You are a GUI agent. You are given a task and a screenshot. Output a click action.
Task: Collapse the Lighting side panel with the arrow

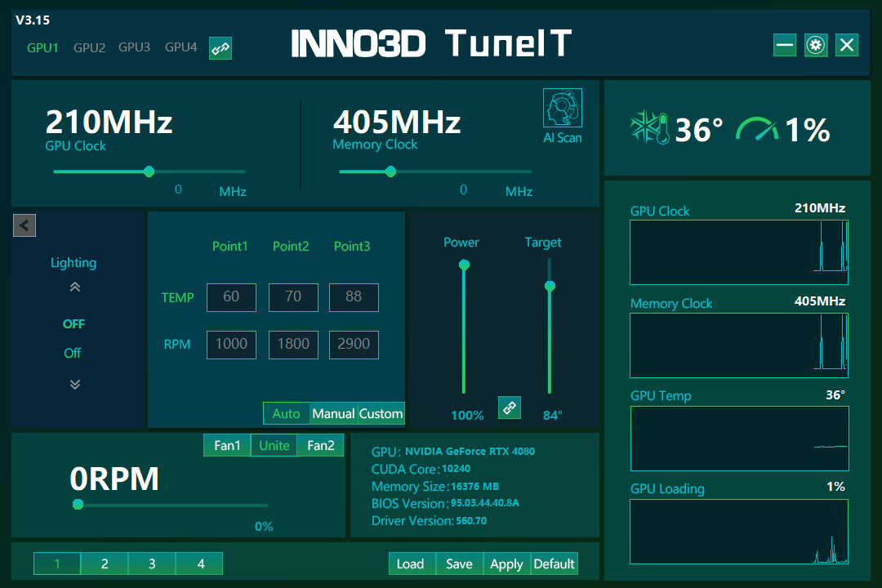pyautogui.click(x=24, y=225)
